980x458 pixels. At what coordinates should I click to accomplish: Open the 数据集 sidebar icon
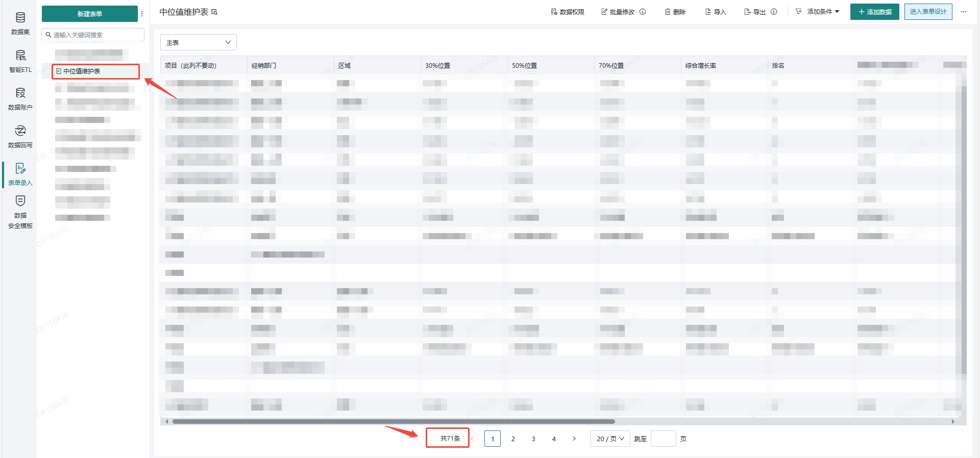coord(20,23)
